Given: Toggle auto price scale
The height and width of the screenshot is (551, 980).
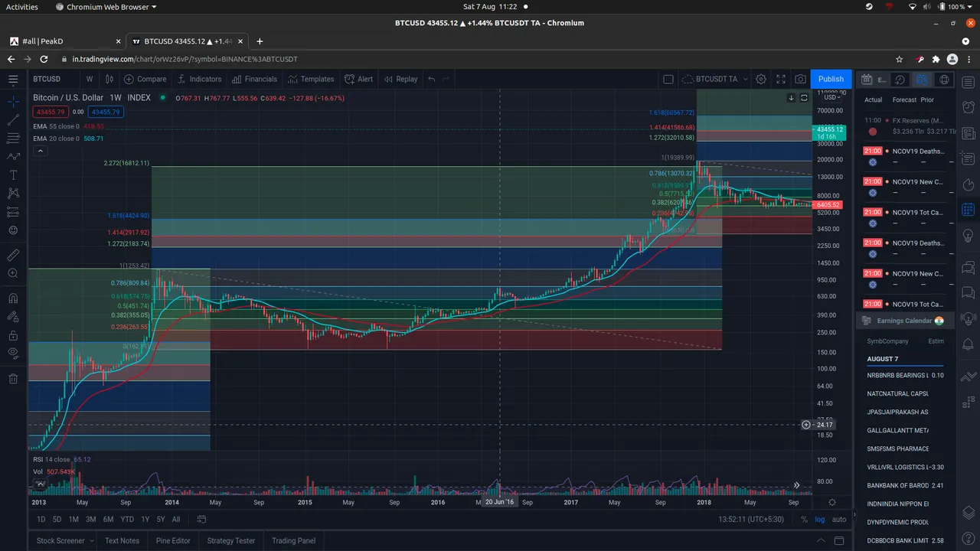Looking at the screenshot, I should (x=839, y=520).
